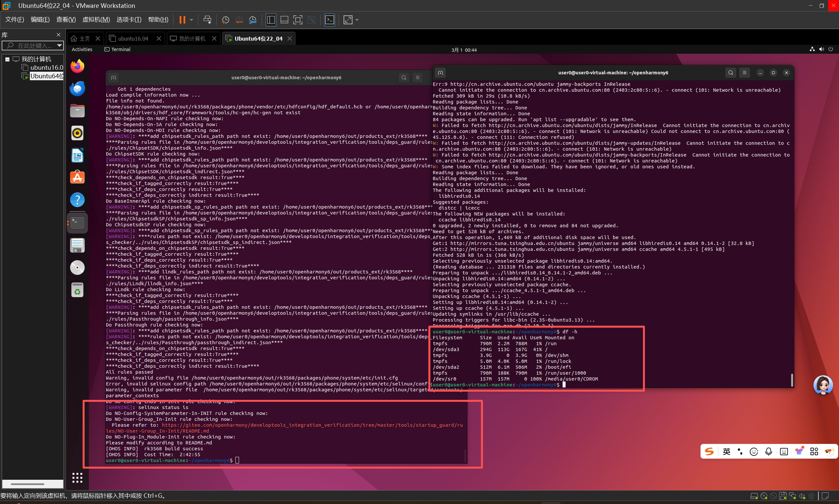Enter full screen mode icon
The width and height of the screenshot is (839, 504).
[297, 20]
